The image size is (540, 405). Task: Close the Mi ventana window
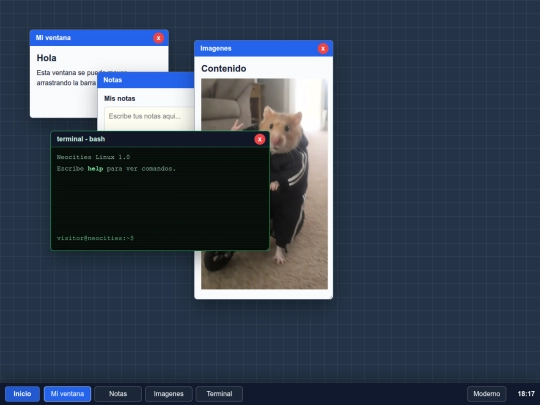158,38
